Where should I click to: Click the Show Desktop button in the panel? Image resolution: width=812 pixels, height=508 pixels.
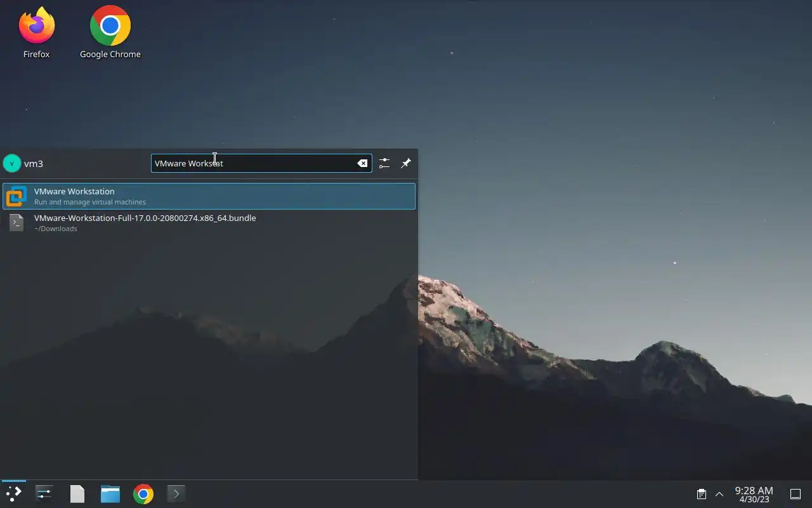point(796,494)
